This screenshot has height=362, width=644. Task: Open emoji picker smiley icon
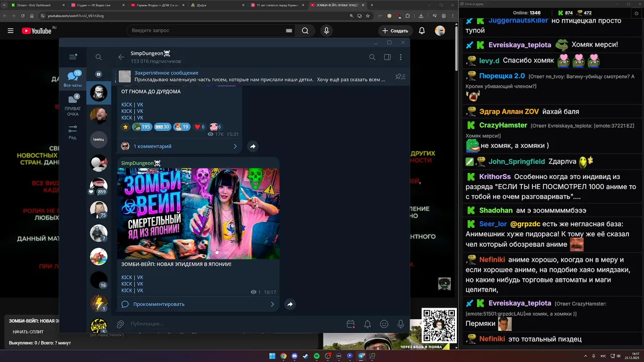pyautogui.click(x=384, y=324)
